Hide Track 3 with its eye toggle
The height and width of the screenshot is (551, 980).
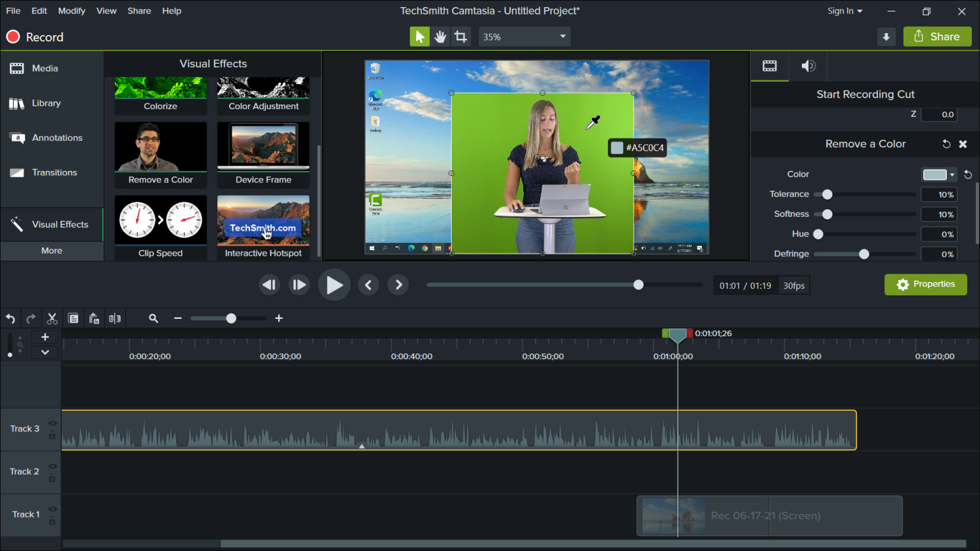52,423
